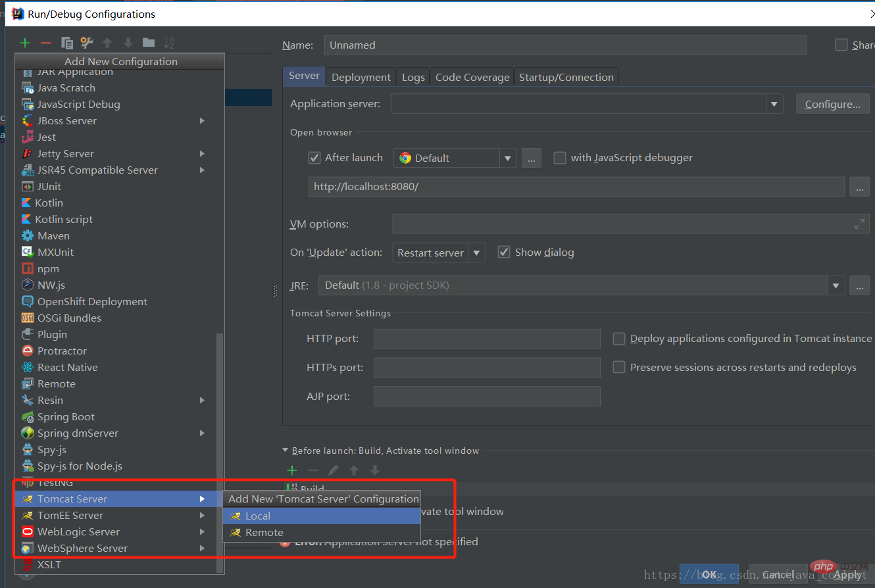Choose the OSGi Bundles icon
Image resolution: width=875 pixels, height=588 pixels.
[28, 318]
